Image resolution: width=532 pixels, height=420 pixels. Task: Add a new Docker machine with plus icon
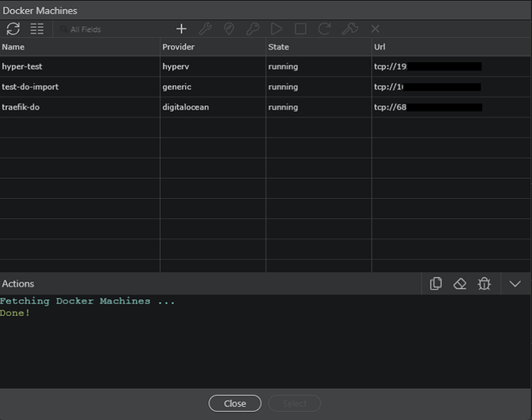tap(182, 29)
